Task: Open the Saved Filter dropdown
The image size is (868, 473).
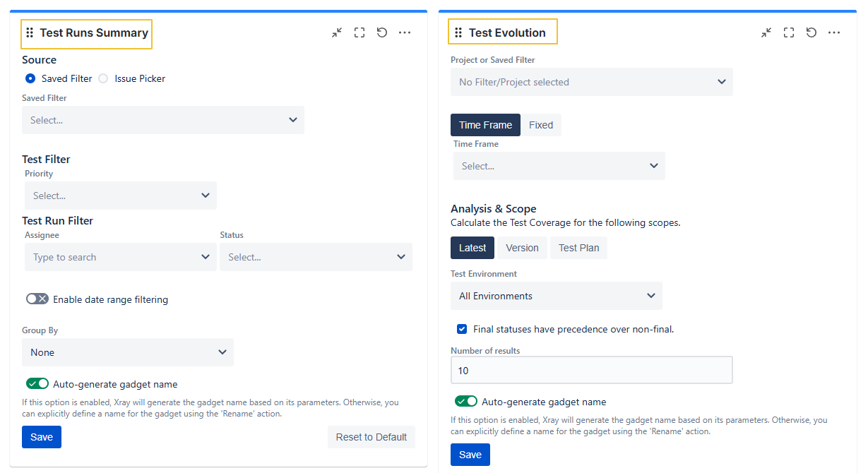Action: [163, 120]
